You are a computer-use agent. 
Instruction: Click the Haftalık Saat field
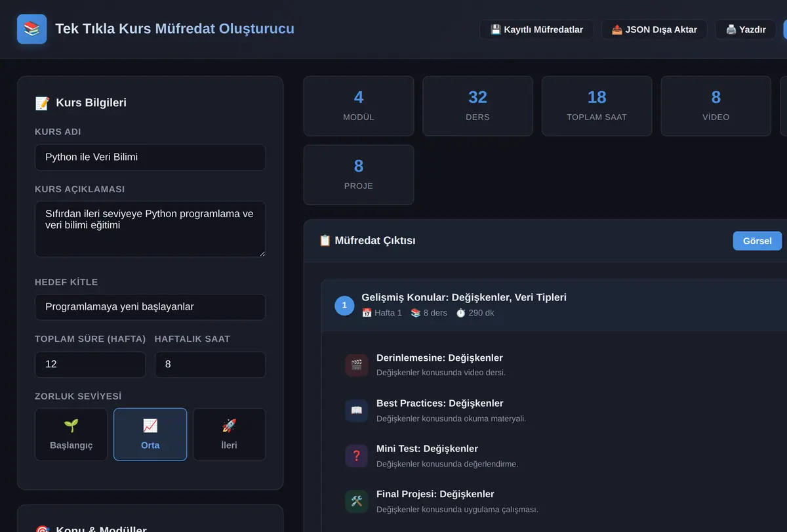click(x=210, y=364)
